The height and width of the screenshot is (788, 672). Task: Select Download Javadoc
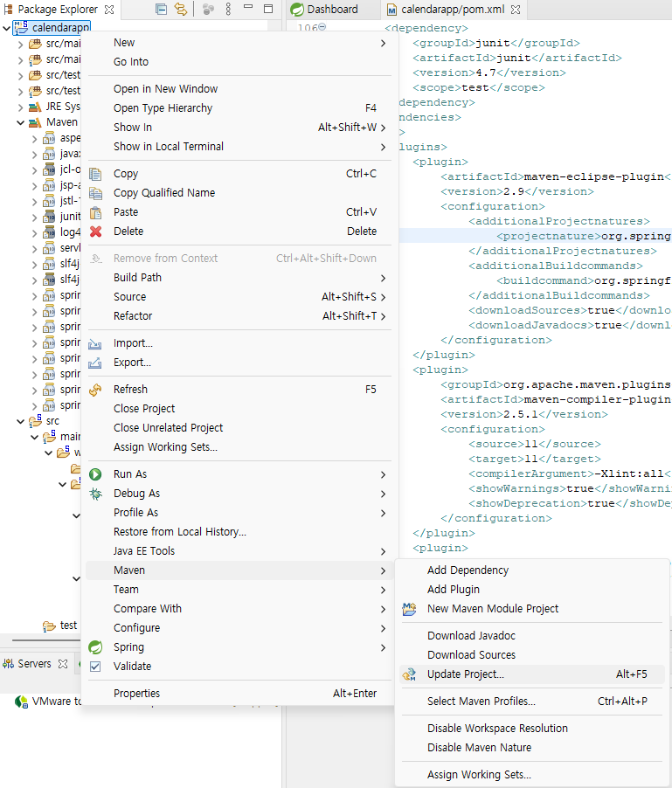pyautogui.click(x=533, y=636)
